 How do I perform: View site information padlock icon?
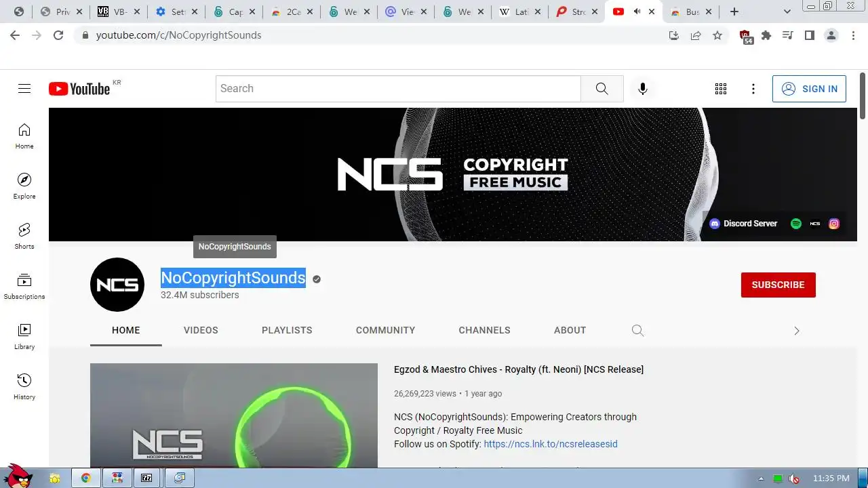(x=85, y=35)
